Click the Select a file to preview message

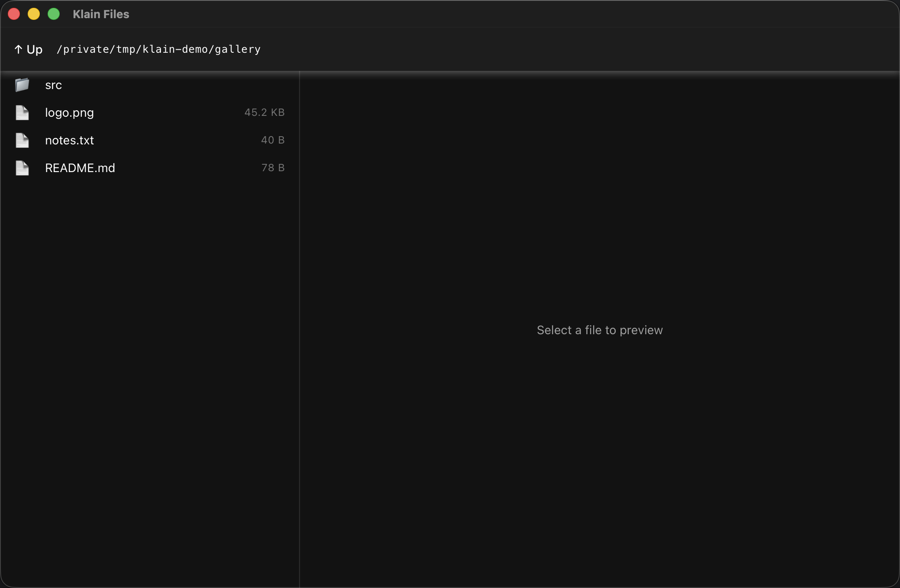click(x=600, y=330)
